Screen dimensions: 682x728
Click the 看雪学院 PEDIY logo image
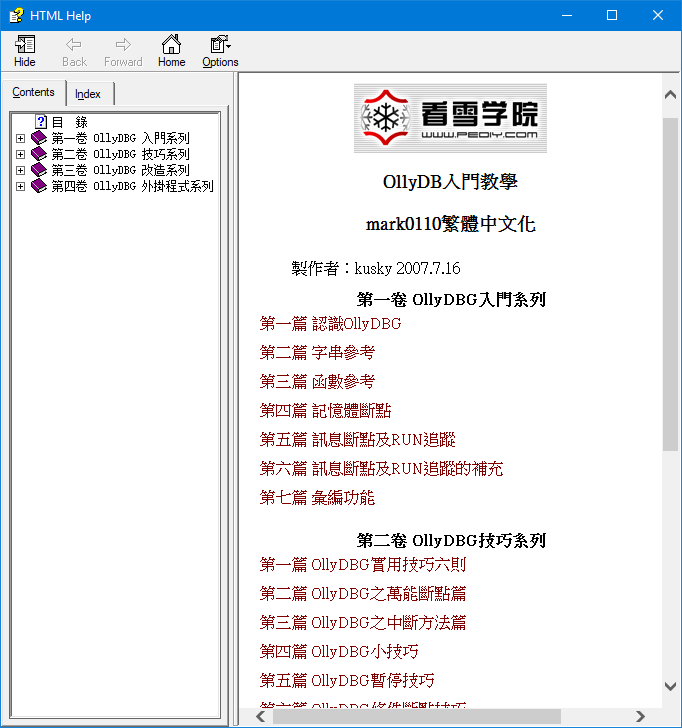(450, 118)
